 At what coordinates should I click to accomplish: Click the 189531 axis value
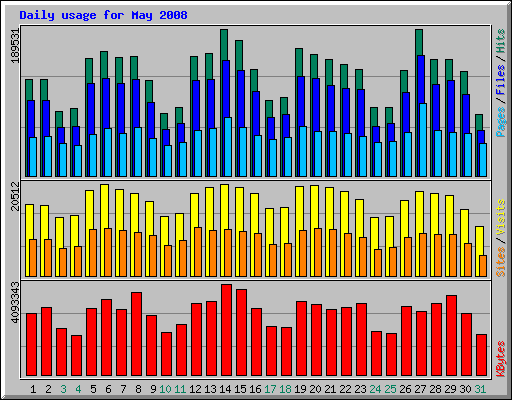15,46
